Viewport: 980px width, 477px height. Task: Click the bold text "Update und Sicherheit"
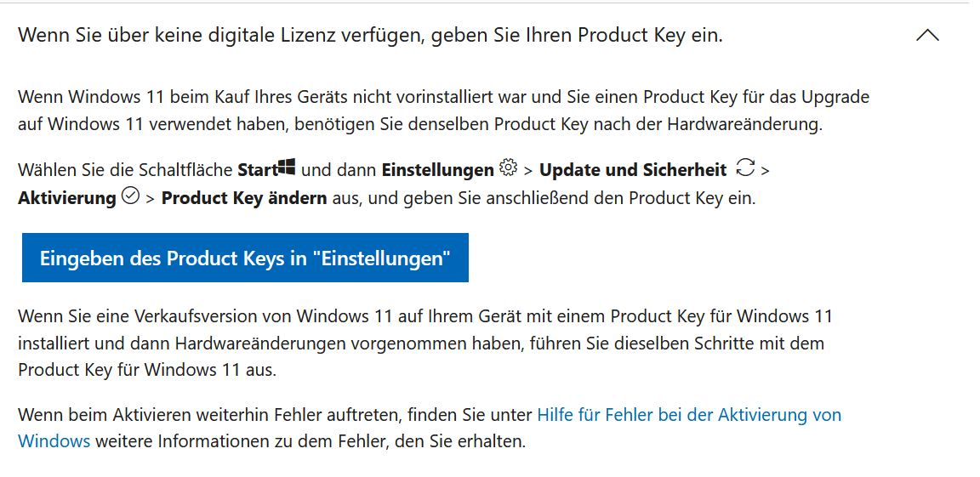(x=633, y=170)
